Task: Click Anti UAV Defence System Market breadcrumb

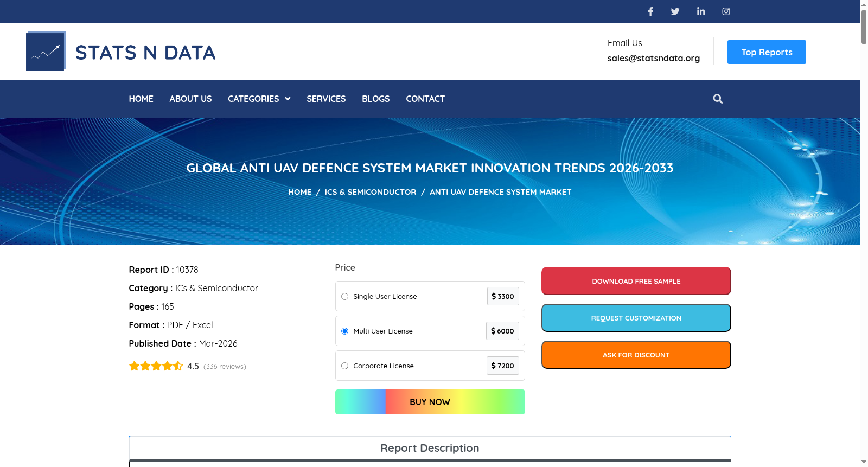Action: click(500, 192)
